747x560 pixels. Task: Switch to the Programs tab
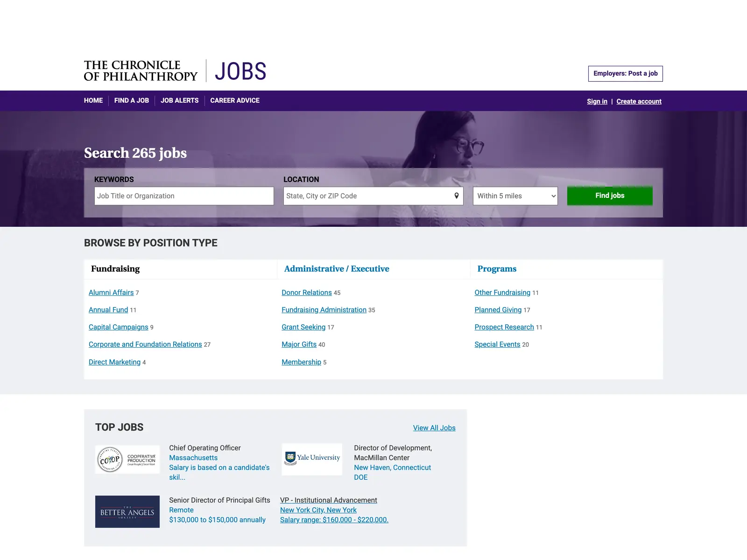coord(566,269)
